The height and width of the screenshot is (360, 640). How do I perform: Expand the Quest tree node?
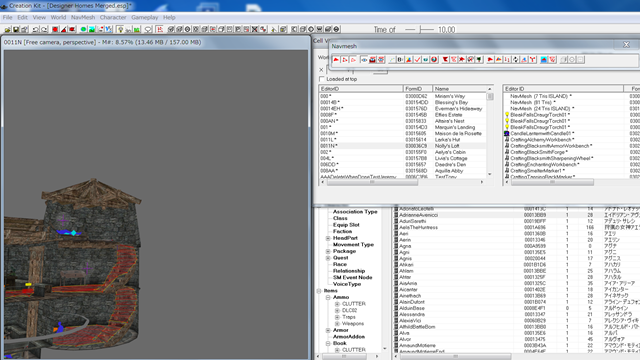click(328, 258)
